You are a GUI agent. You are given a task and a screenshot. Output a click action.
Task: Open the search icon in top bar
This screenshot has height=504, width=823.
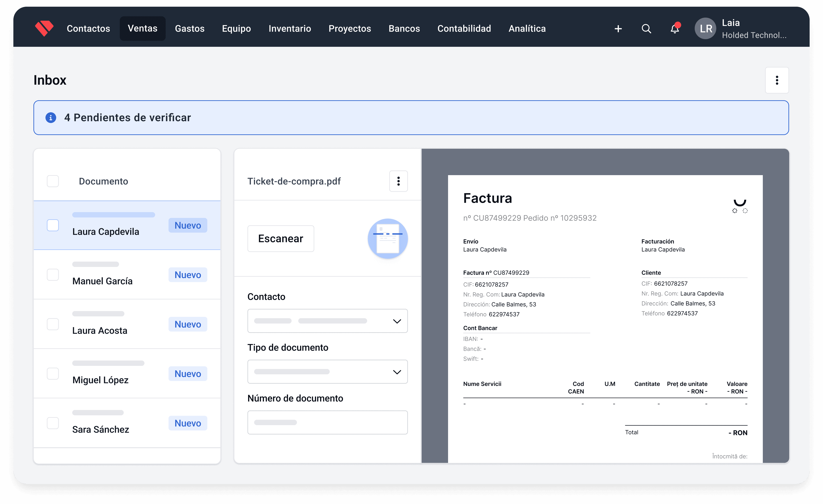646,29
